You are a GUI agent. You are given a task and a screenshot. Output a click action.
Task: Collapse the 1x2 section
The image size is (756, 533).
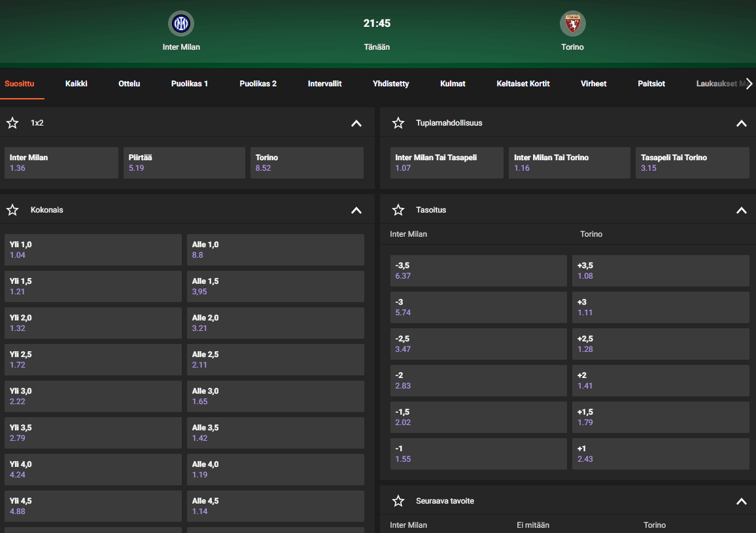coord(356,123)
